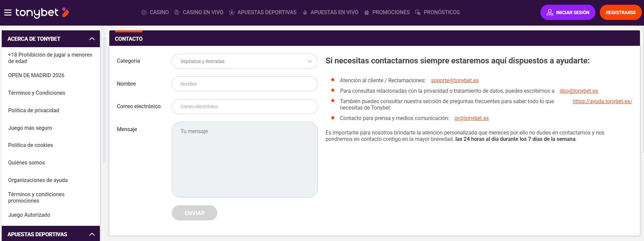Open Términos y Condiciones sidebar link

[36, 93]
